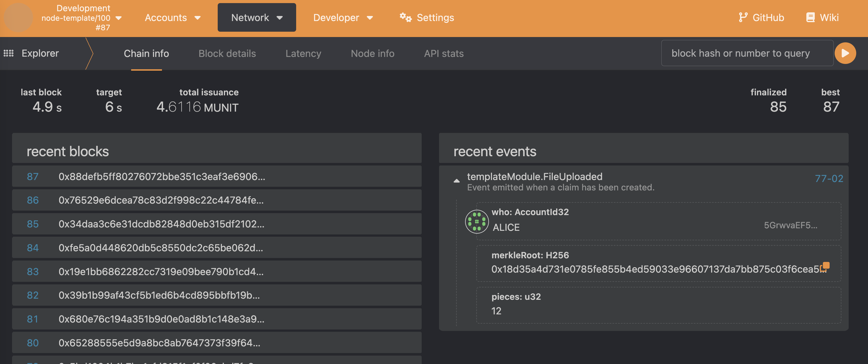Click the last block 4.9 s timer

[x=47, y=107]
